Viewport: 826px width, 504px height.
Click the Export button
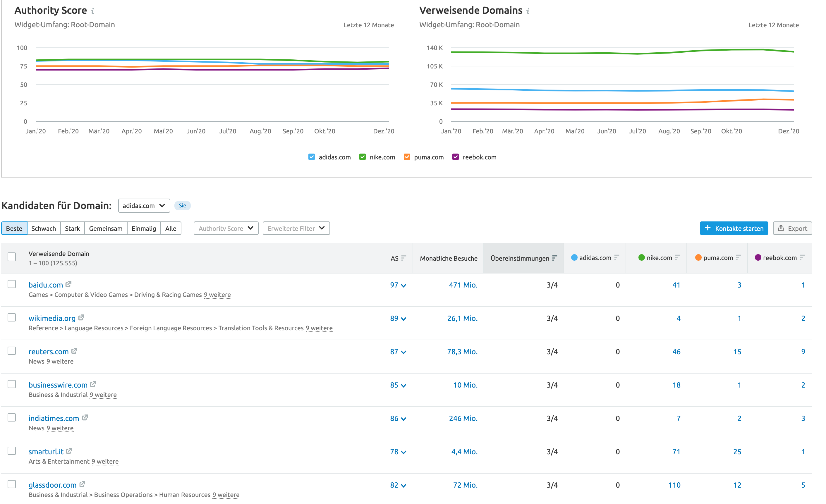pyautogui.click(x=792, y=228)
